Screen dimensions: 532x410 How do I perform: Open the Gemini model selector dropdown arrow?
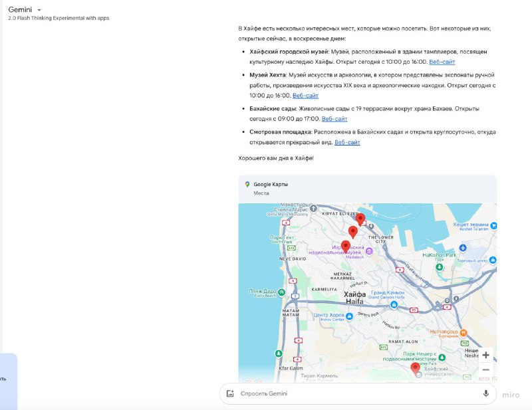click(39, 10)
